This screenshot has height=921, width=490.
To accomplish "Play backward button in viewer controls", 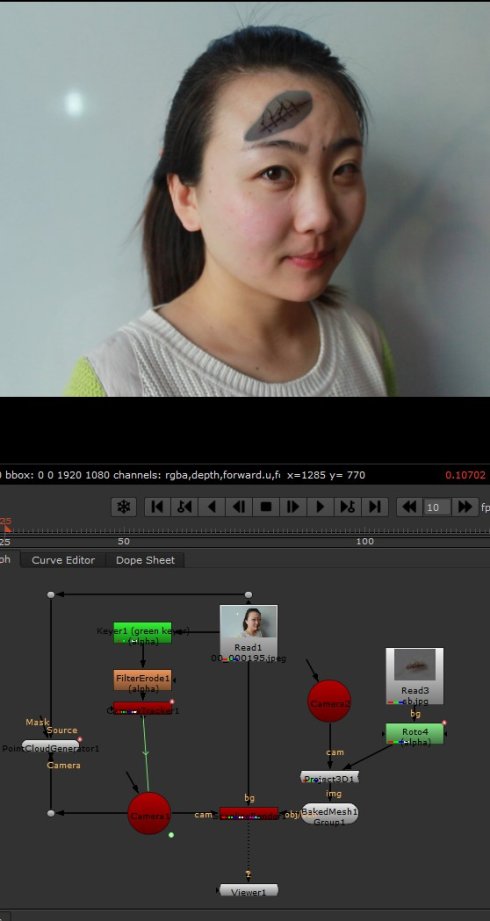I will [212, 507].
